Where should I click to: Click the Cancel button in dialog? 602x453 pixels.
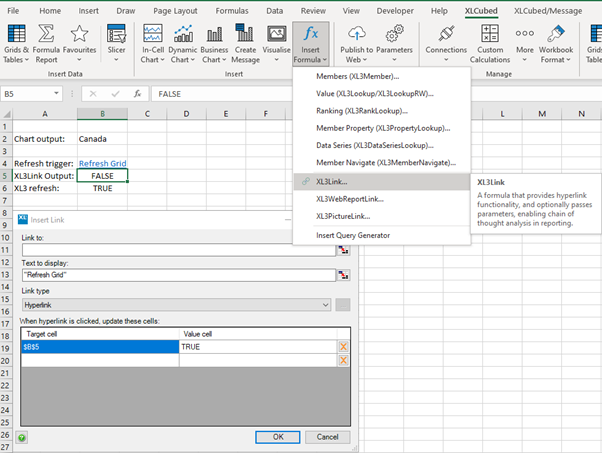pos(328,437)
